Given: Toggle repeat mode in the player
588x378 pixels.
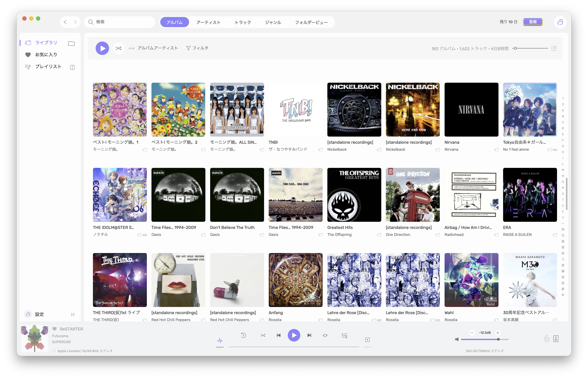Looking at the screenshot, I should pos(325,335).
